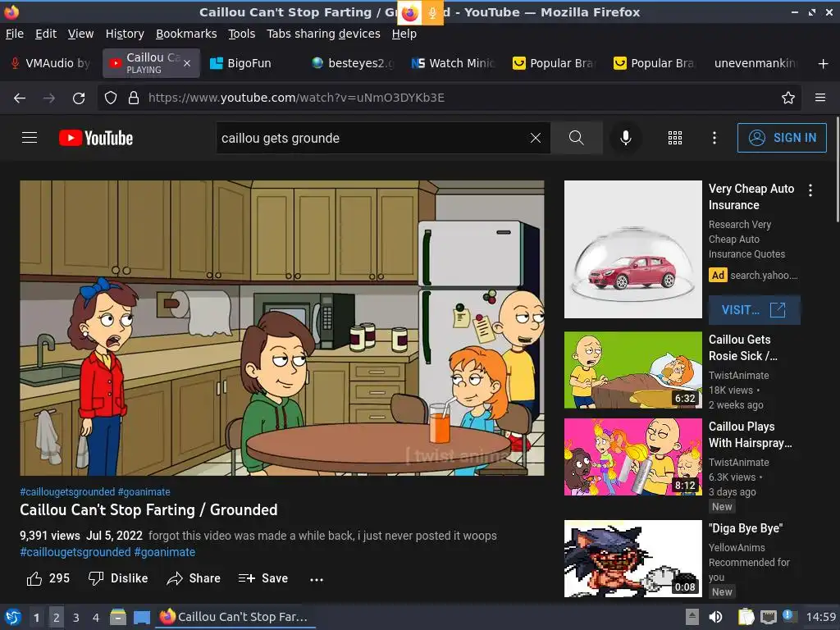Open TwistAnimate channel under Rosie Sick video
This screenshot has height=630, width=840.
739,376
